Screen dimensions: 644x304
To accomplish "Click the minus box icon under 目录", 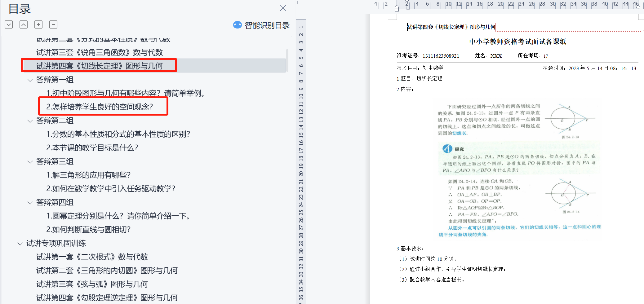I will click(53, 24).
